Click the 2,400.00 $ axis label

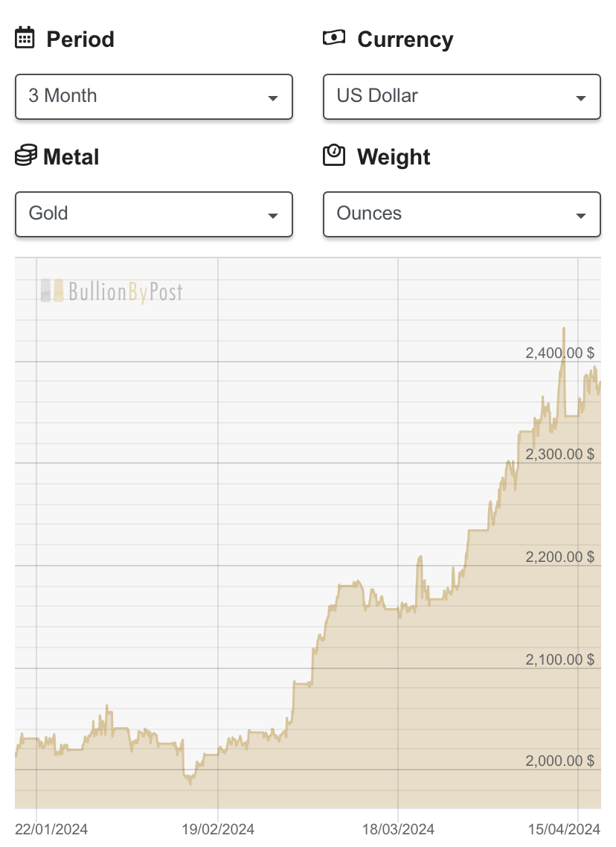[560, 353]
